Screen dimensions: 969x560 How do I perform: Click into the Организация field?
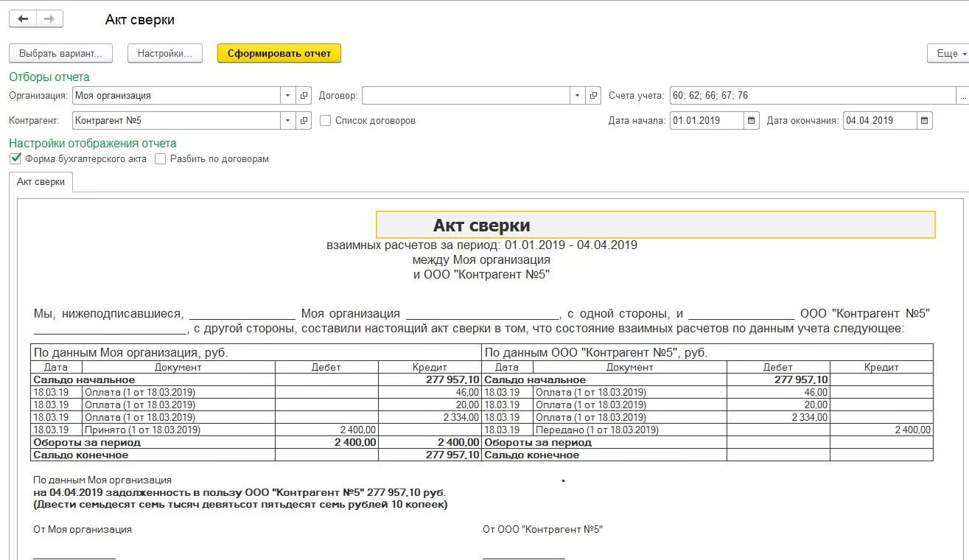[176, 96]
